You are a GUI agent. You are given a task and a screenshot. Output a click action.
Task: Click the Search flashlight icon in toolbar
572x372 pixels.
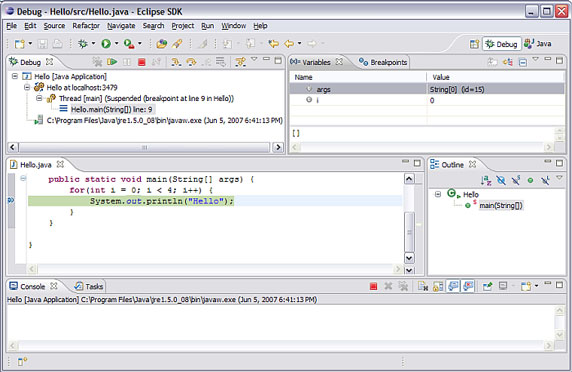[177, 44]
